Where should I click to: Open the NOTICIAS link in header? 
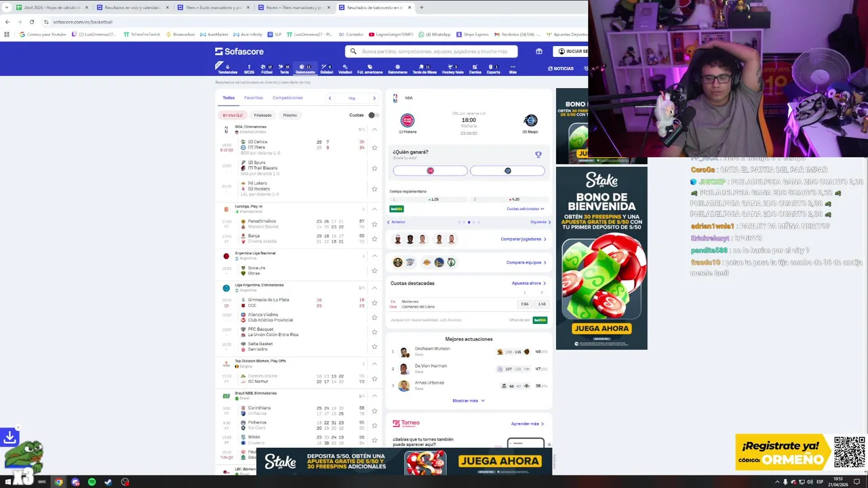pyautogui.click(x=561, y=68)
